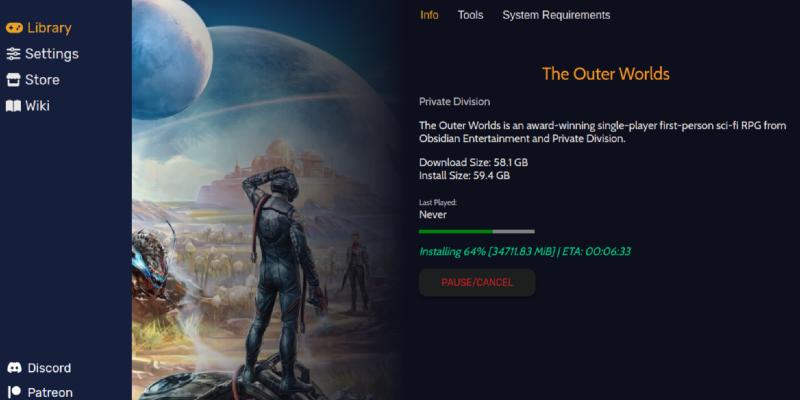Switch to the Info tab
Viewport: 800px width, 400px height.
pyautogui.click(x=429, y=15)
